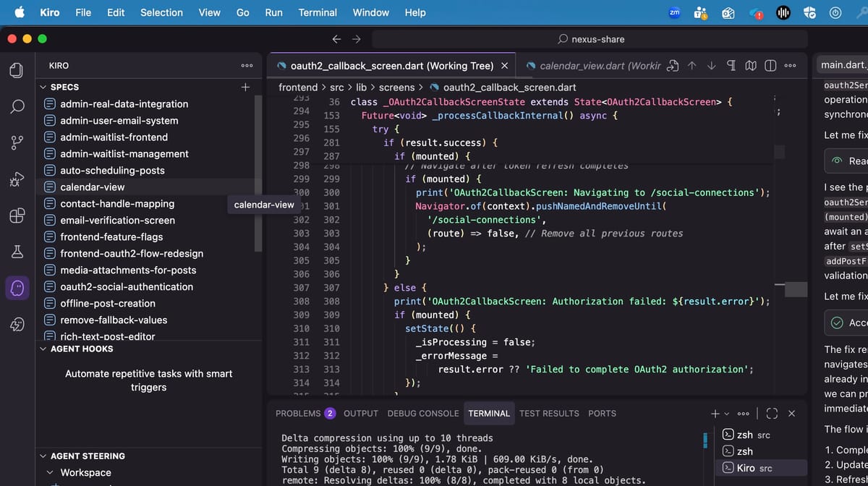Image resolution: width=868 pixels, height=486 pixels.
Task: Split the editor using the split icon
Action: (x=770, y=65)
